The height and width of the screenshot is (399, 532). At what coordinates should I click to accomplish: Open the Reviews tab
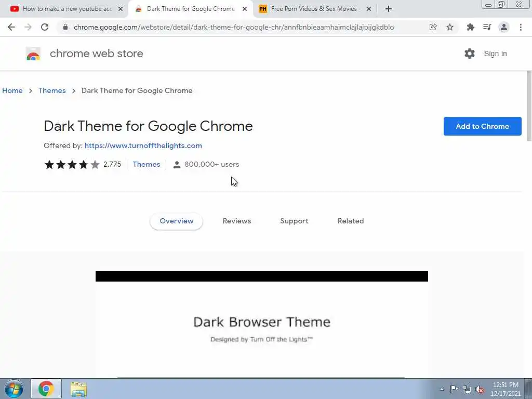click(237, 221)
